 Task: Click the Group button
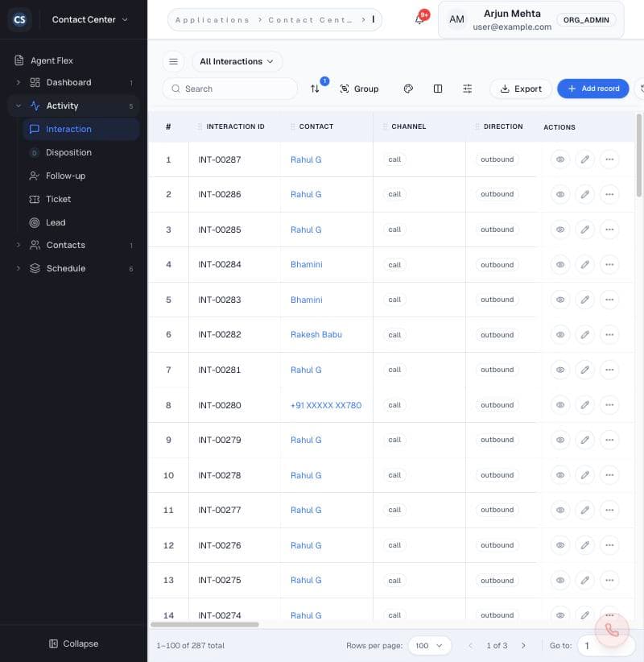click(x=359, y=89)
